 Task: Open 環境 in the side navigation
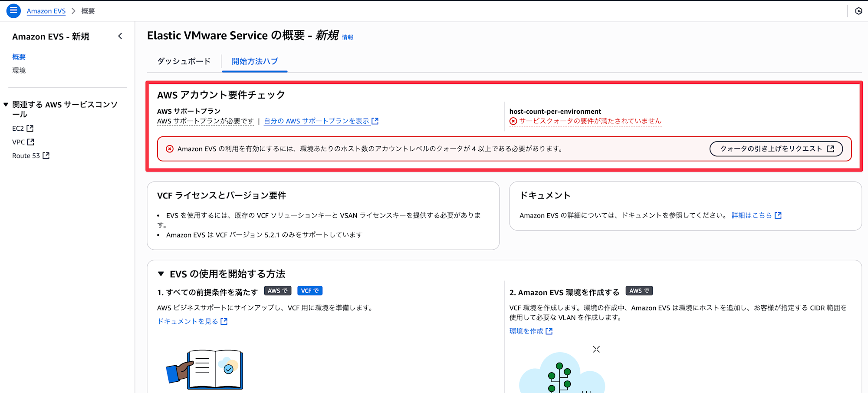coord(19,70)
